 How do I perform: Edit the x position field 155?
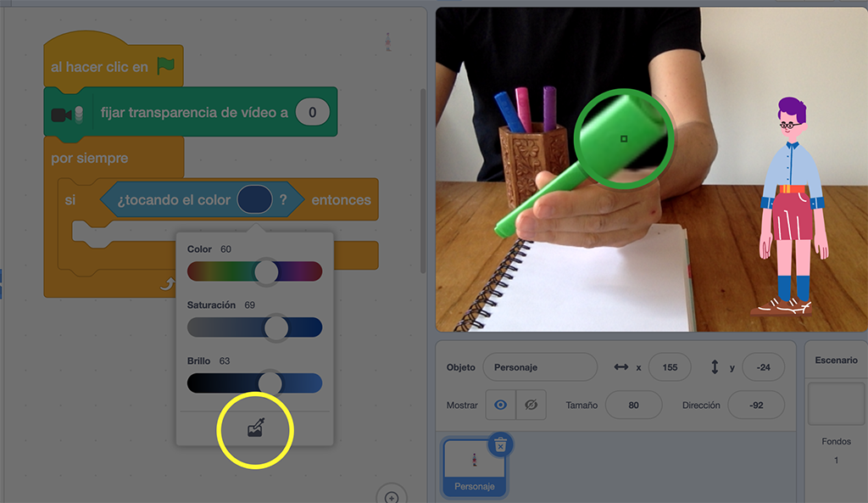(x=670, y=367)
